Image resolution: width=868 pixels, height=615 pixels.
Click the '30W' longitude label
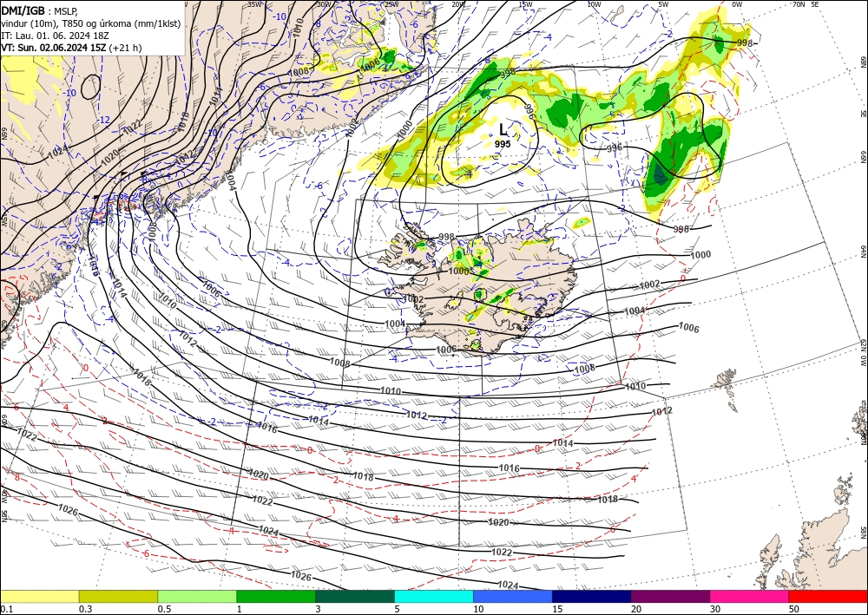click(324, 4)
